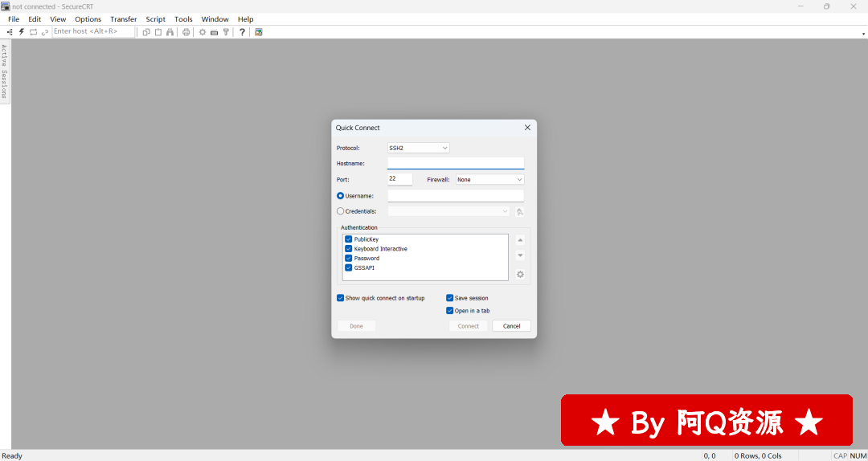Click the Reconnect loop icon in toolbar
The width and height of the screenshot is (868, 461).
33,32
